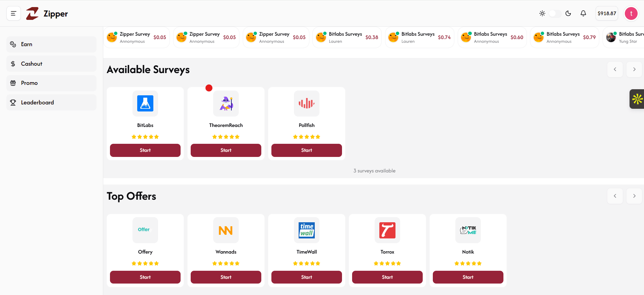Open the notifications bell
This screenshot has width=644, height=295.
[x=583, y=13]
